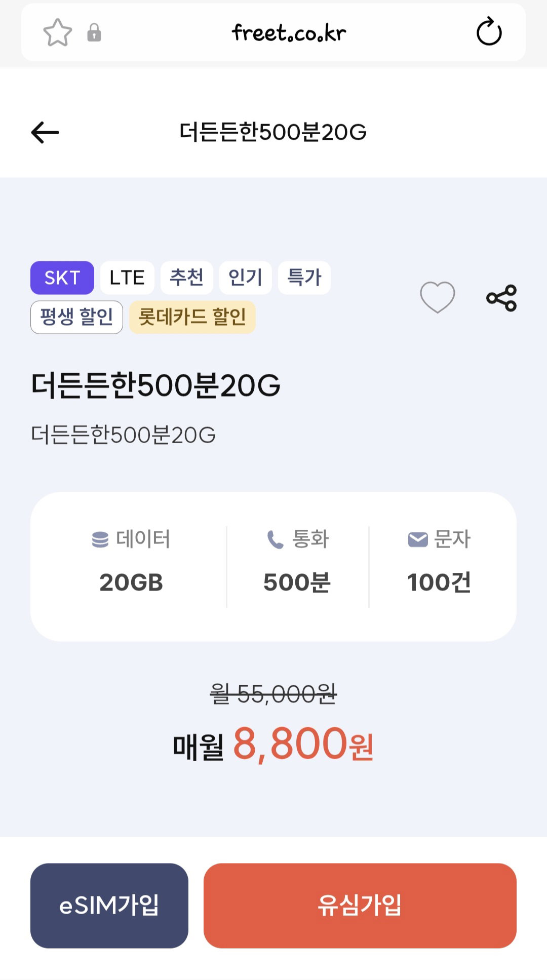The image size is (547, 980).
Task: Select the SKT tag
Action: tap(62, 278)
